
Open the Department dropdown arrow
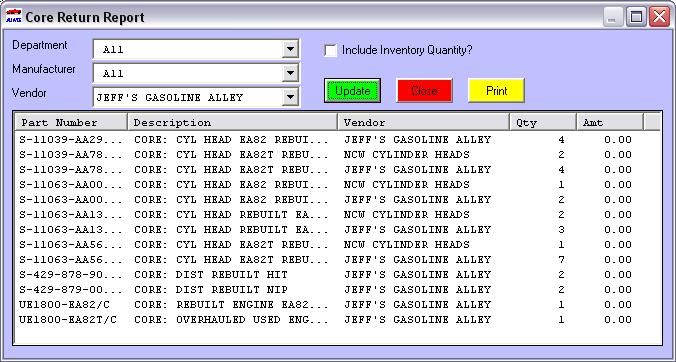290,50
